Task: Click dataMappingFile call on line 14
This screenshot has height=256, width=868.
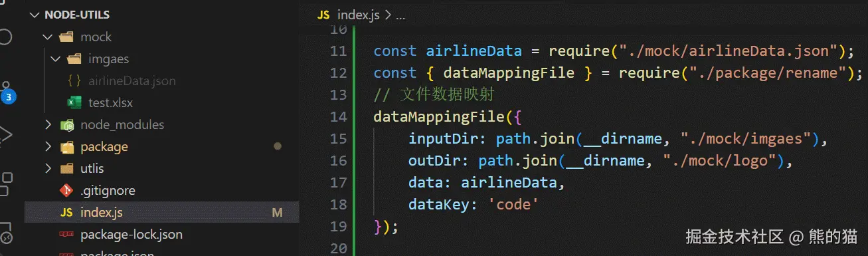Action: (x=439, y=117)
